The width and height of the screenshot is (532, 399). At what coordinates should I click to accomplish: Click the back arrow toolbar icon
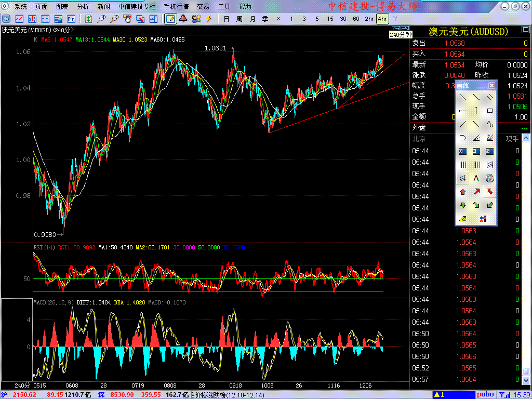[6, 19]
